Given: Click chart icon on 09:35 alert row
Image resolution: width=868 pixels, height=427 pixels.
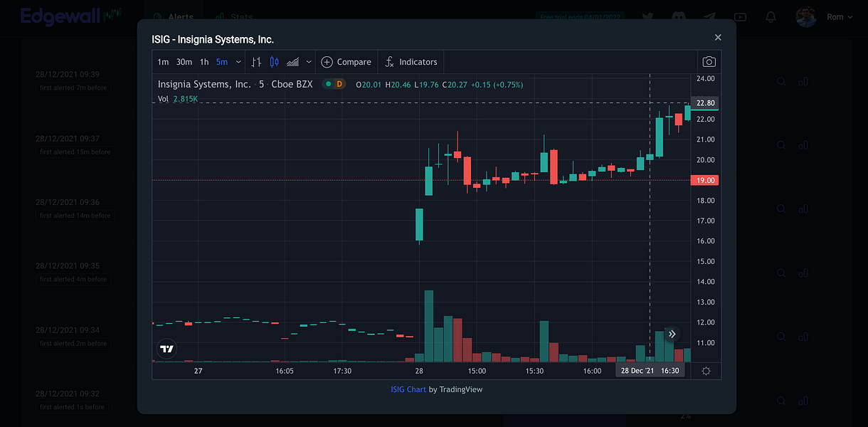Looking at the screenshot, I should tap(803, 273).
